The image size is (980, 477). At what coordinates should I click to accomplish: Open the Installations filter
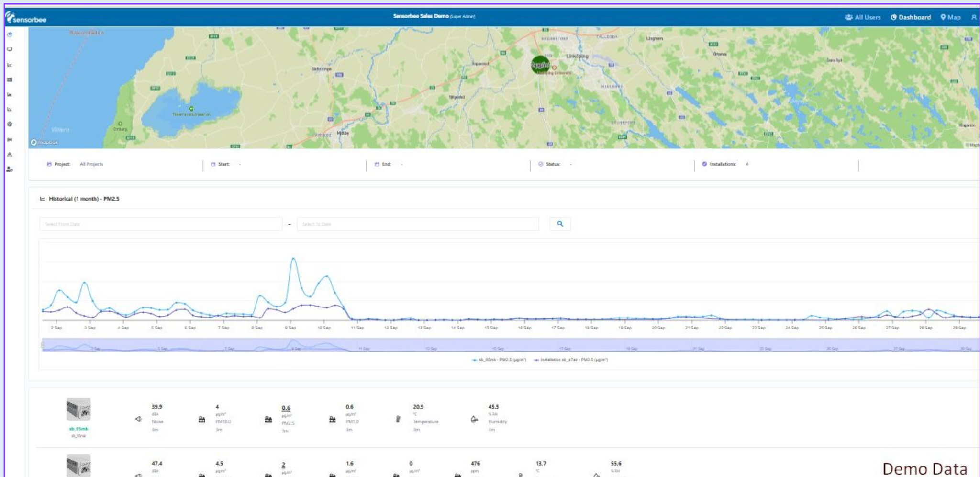pyautogui.click(x=725, y=164)
